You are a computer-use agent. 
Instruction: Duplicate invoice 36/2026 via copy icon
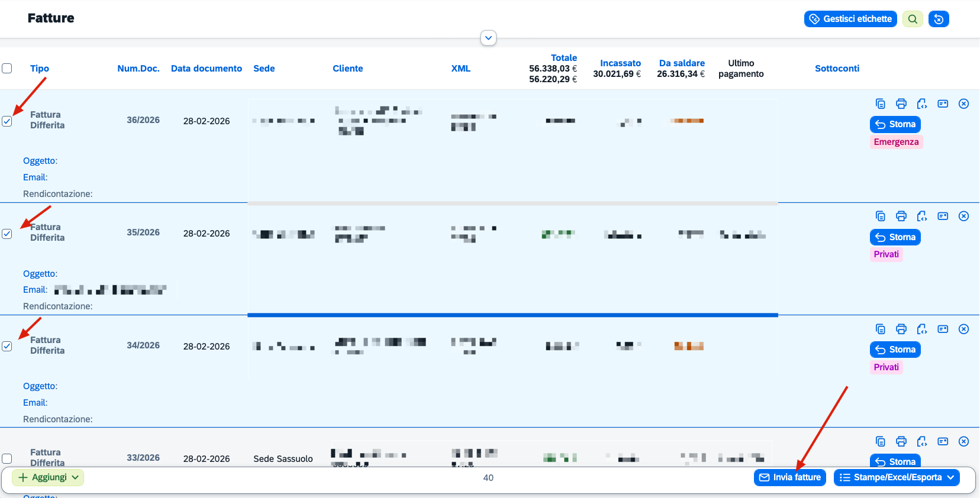[881, 104]
